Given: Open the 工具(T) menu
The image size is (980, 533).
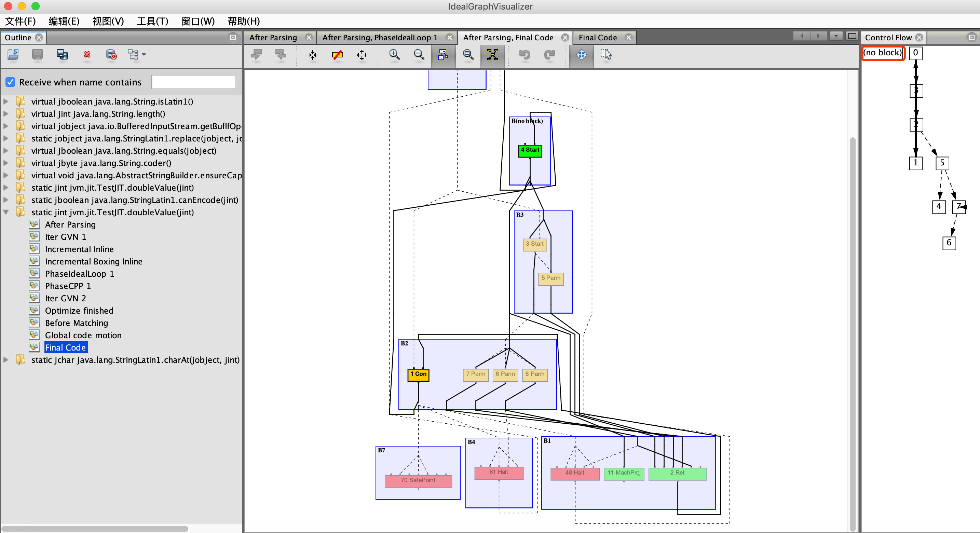Looking at the screenshot, I should coord(152,21).
